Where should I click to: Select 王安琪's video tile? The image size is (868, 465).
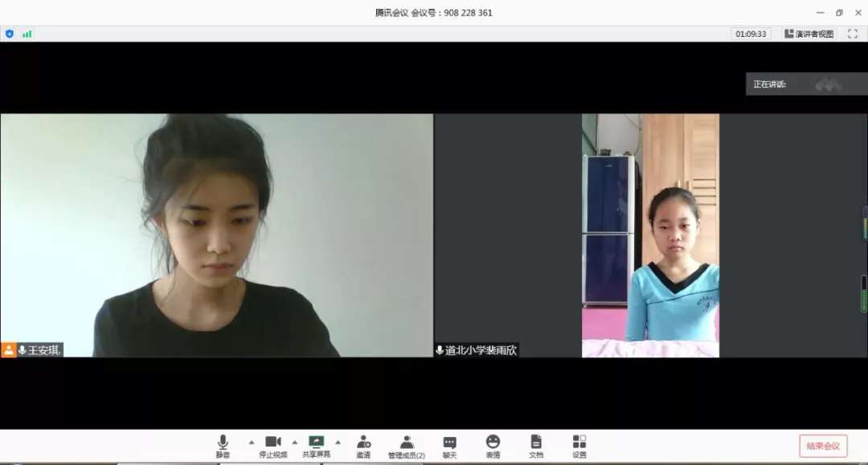(x=216, y=235)
